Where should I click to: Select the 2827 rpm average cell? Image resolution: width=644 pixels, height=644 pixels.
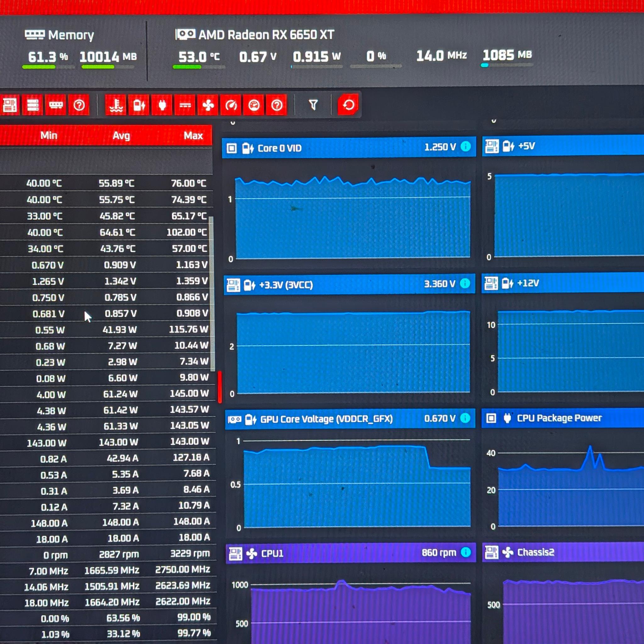(119, 554)
